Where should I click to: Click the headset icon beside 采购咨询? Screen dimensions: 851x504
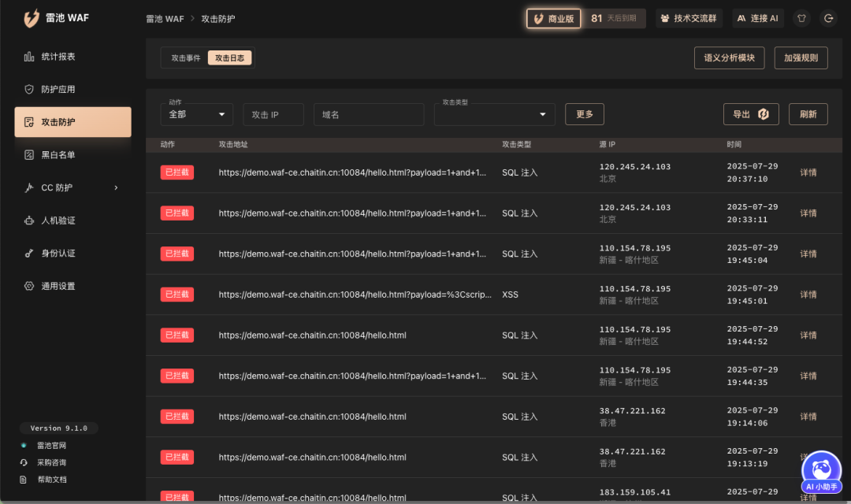point(24,463)
